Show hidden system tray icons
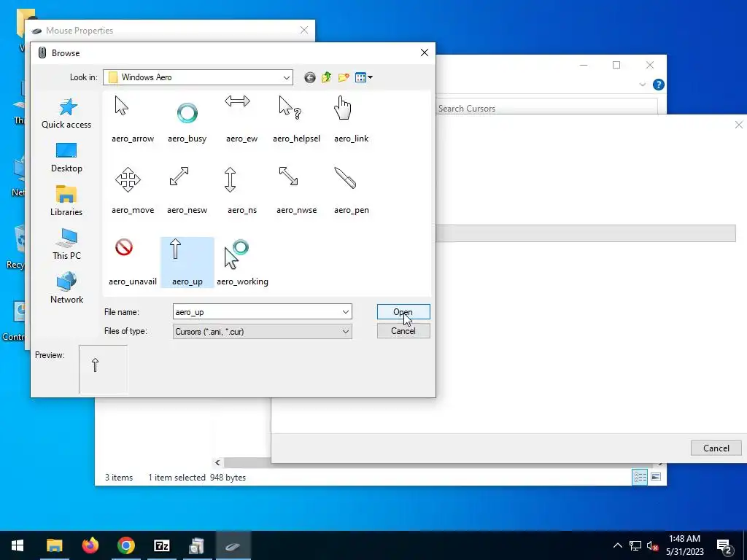747x560 pixels. (617, 545)
